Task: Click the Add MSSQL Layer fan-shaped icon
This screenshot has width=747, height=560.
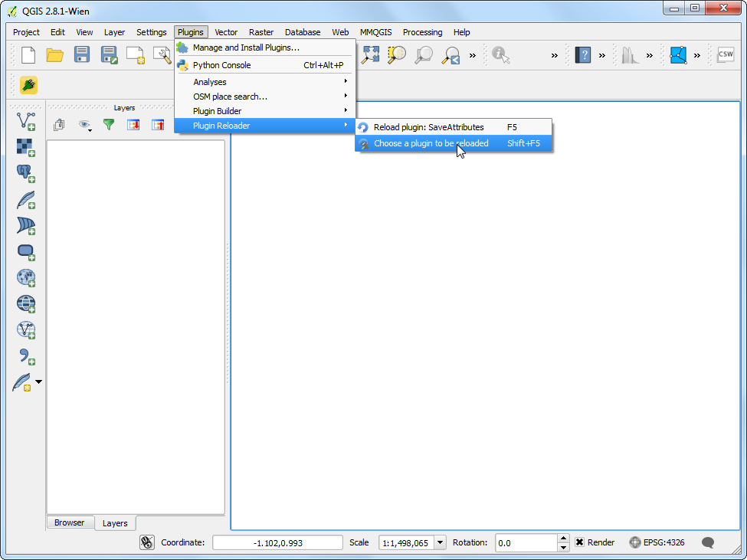Action: pyautogui.click(x=26, y=225)
